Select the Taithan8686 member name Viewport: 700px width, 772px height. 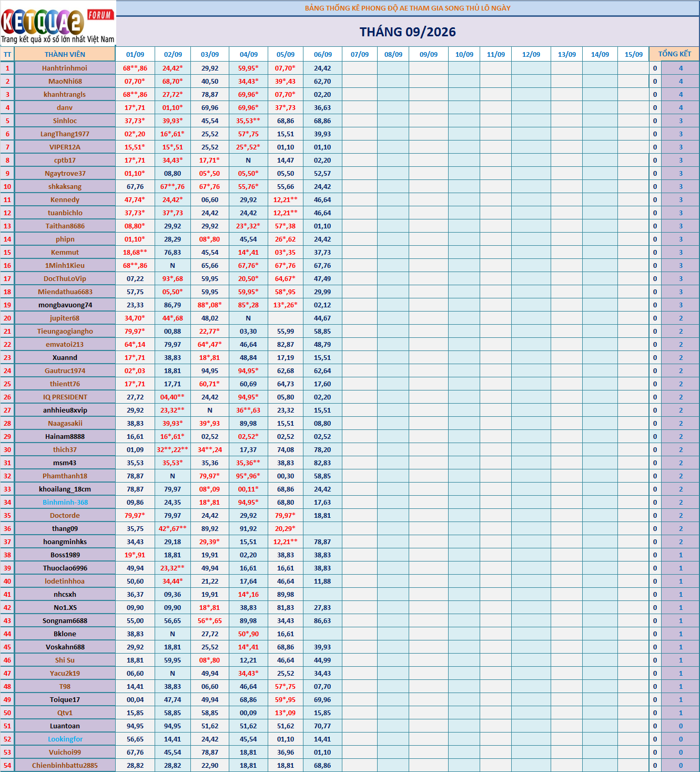[x=65, y=226]
